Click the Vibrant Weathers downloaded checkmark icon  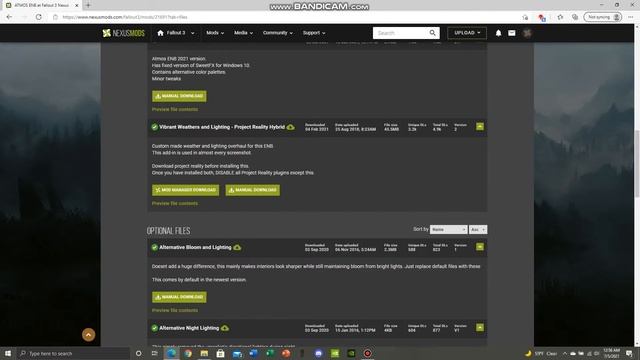pos(154,127)
